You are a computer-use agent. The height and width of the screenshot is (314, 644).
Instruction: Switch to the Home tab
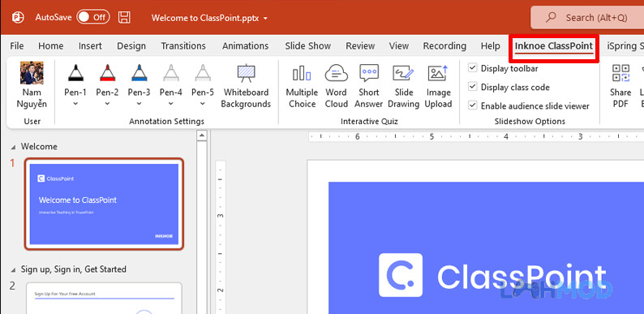pos(51,46)
